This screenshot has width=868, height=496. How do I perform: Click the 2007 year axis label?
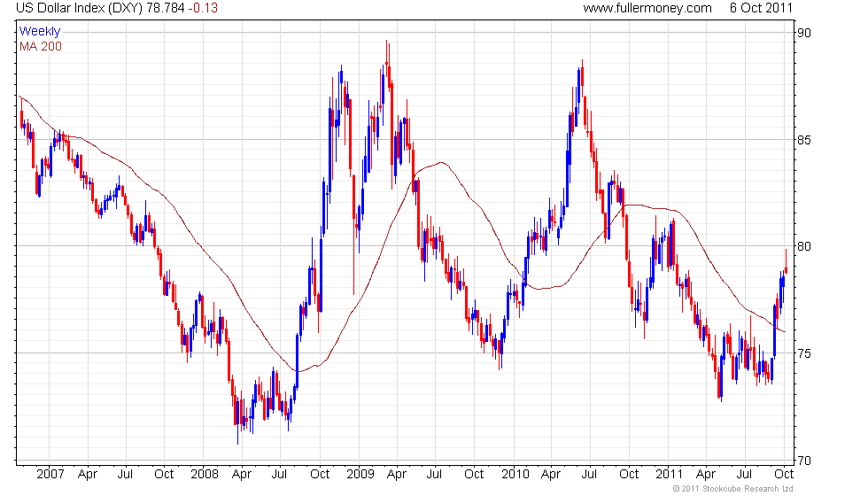coord(50,475)
